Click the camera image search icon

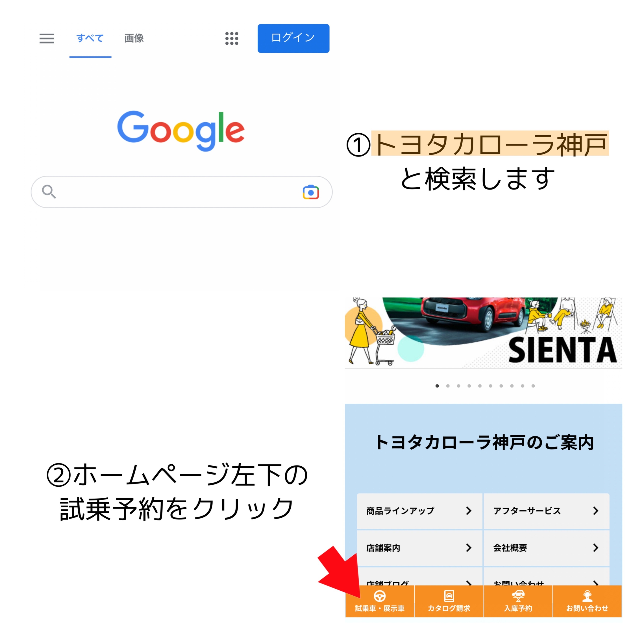click(x=311, y=192)
